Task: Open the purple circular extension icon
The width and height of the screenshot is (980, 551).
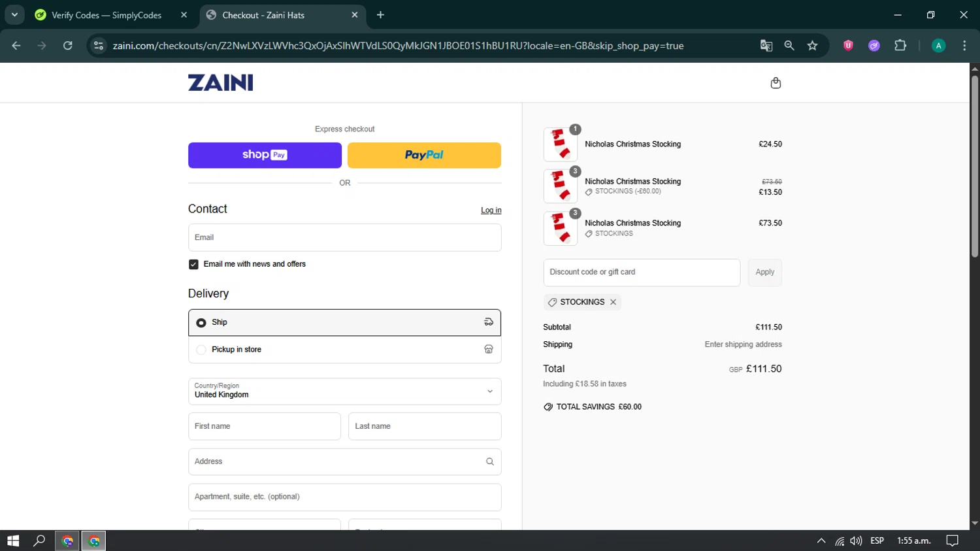Action: coord(874,46)
